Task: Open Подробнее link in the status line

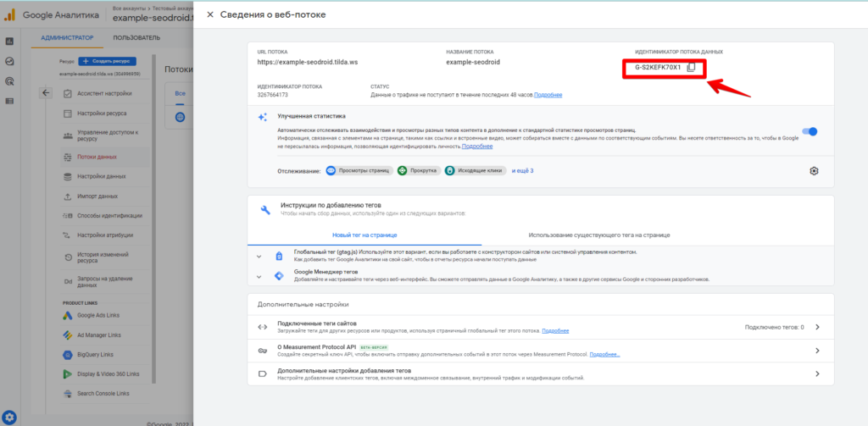Action: coord(548,95)
